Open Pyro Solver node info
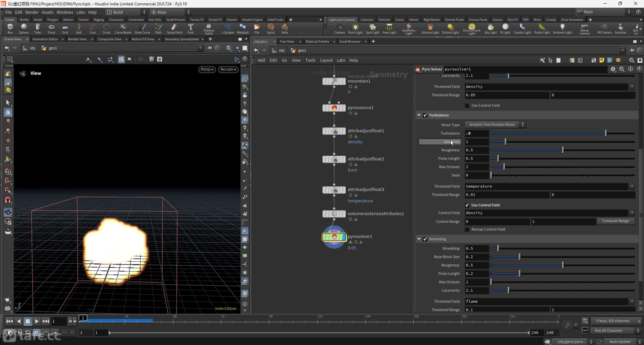644x345 pixels. pyautogui.click(x=630, y=69)
